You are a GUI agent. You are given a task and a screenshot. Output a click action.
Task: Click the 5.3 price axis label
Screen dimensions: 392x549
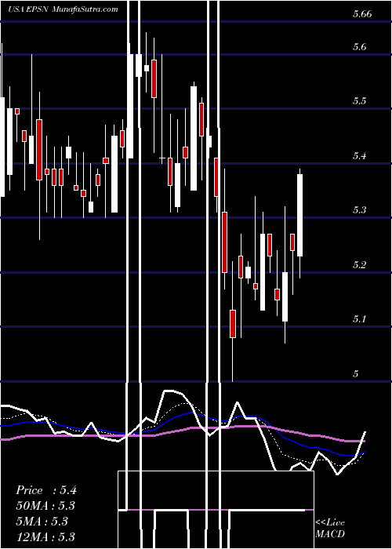pyautogui.click(x=359, y=210)
